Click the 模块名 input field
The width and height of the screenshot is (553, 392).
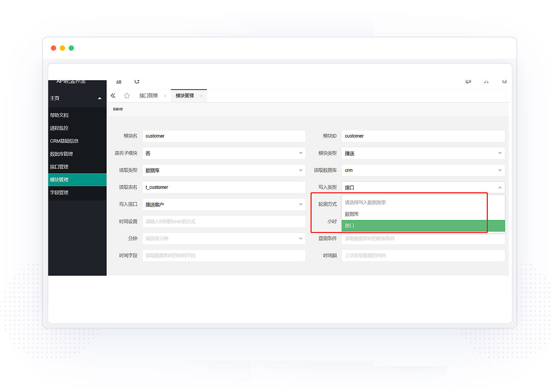(x=224, y=136)
